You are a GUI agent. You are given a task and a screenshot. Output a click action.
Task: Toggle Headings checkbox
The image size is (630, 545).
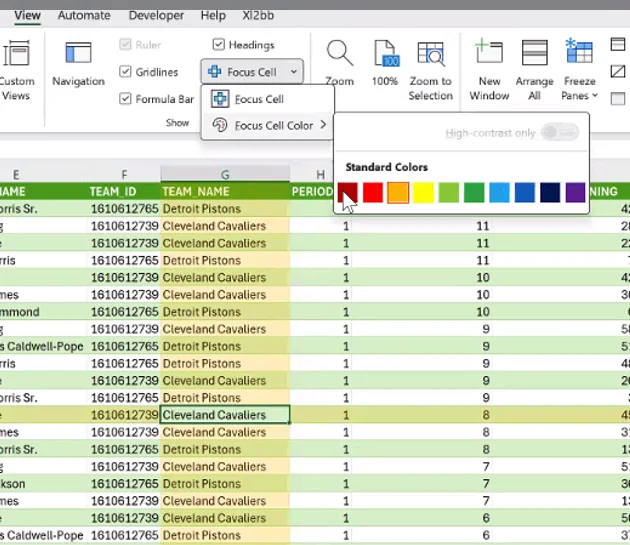pyautogui.click(x=218, y=44)
